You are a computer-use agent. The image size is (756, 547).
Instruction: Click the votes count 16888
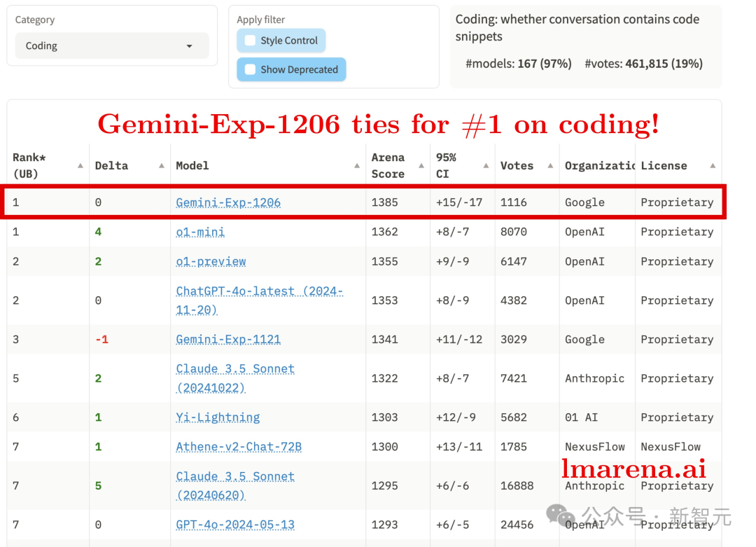click(x=517, y=486)
